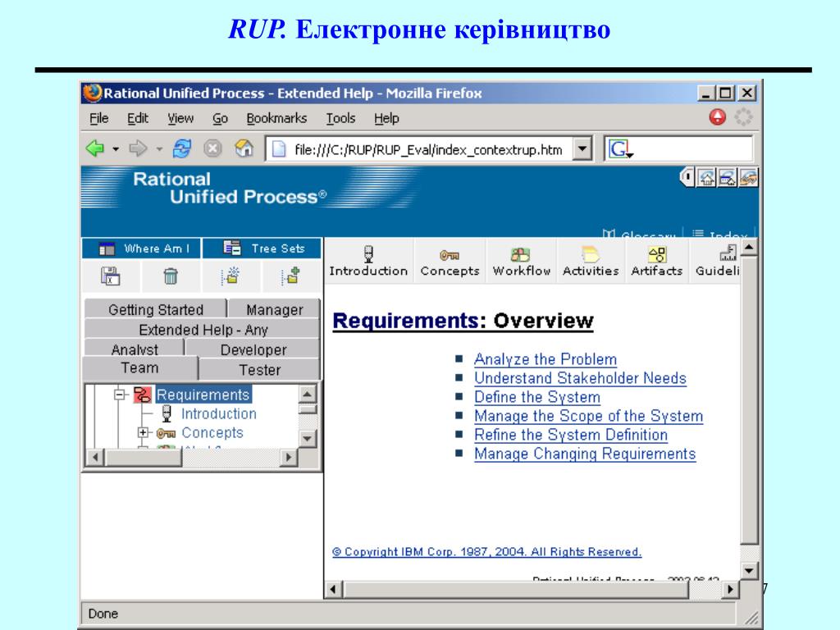Open Workflow in the content toolbar

point(521,262)
